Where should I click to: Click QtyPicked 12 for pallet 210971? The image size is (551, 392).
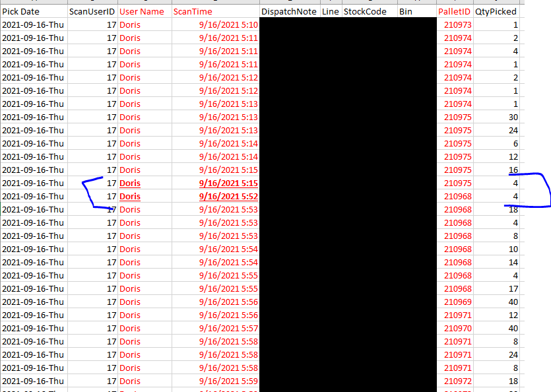pyautogui.click(x=496, y=315)
